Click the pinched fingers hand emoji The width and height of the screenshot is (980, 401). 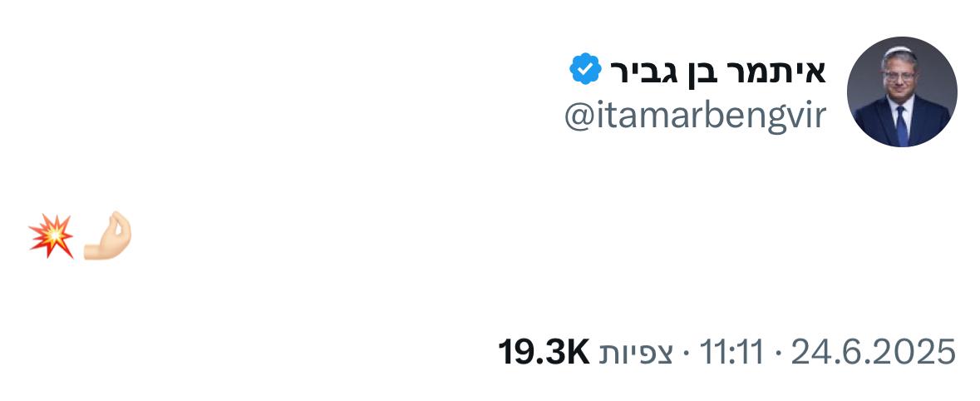tap(108, 236)
